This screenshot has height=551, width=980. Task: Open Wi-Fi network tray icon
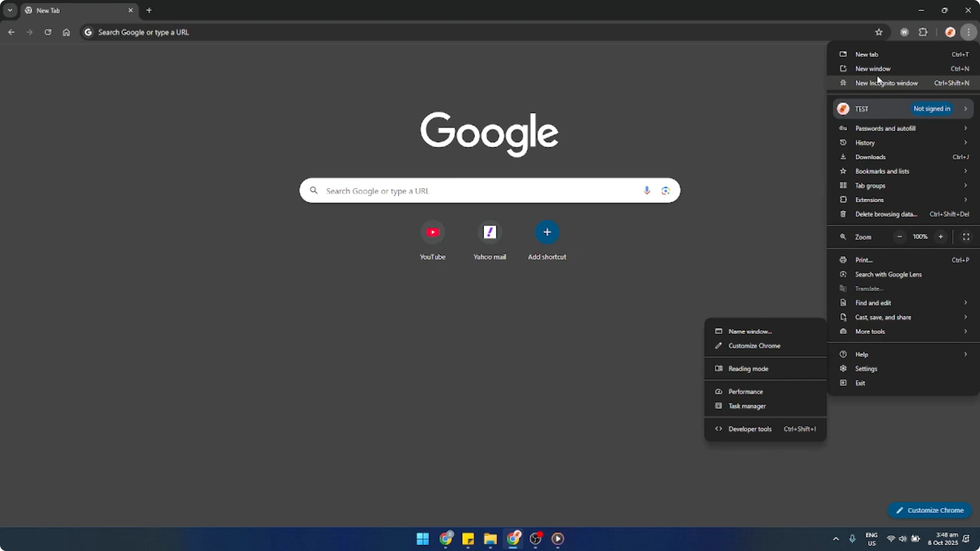tap(891, 539)
